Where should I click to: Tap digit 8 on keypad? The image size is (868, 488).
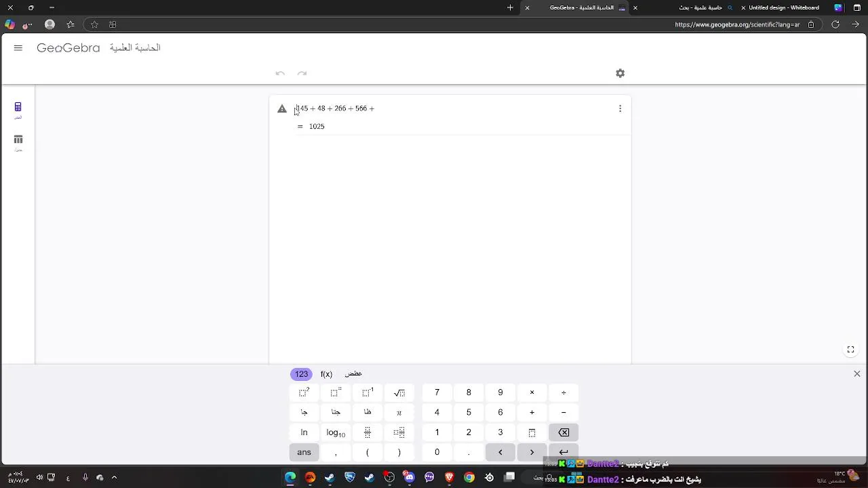point(469,392)
